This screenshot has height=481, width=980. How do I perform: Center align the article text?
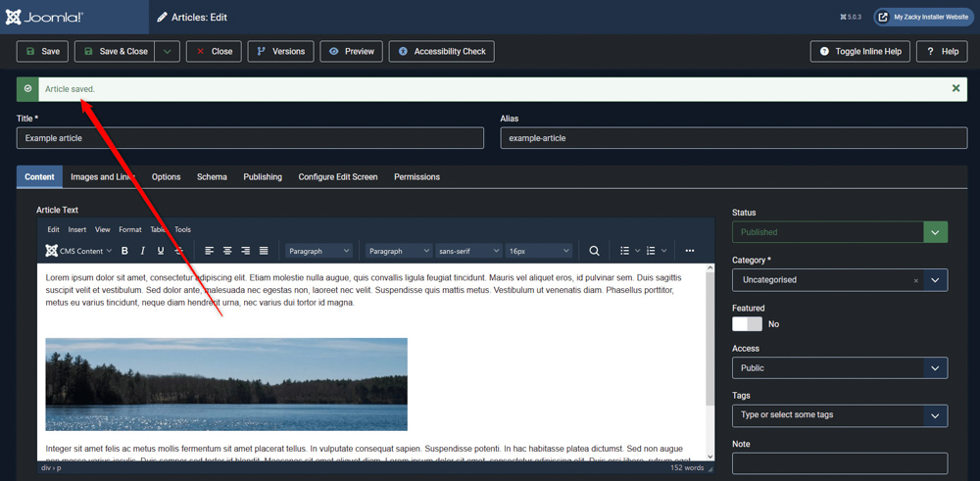coord(227,251)
